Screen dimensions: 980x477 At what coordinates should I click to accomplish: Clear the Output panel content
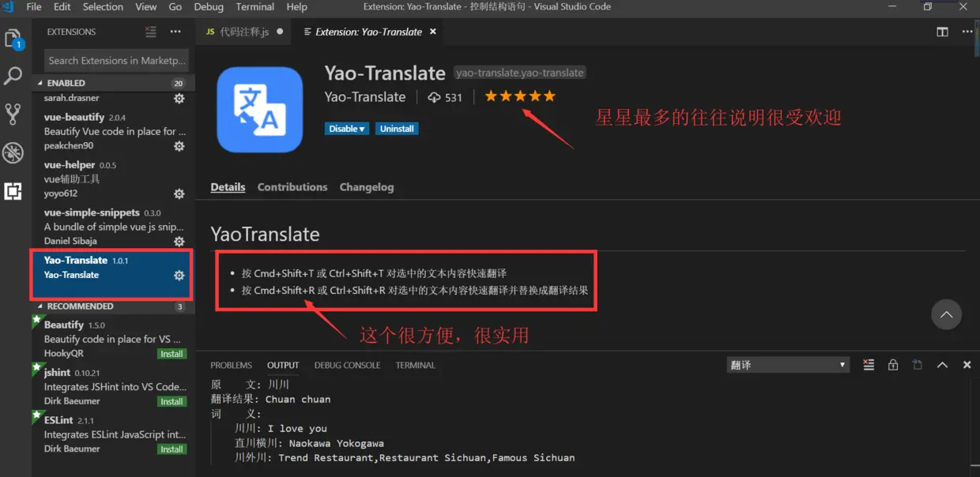(869, 364)
